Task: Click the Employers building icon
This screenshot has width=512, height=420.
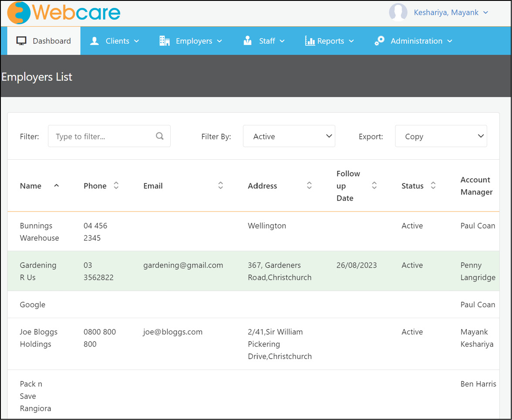Action: coord(164,41)
